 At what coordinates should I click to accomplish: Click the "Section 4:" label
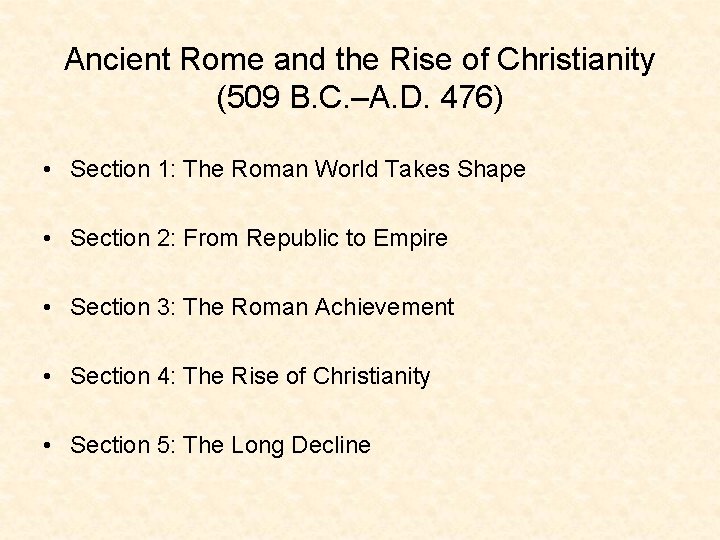123,376
